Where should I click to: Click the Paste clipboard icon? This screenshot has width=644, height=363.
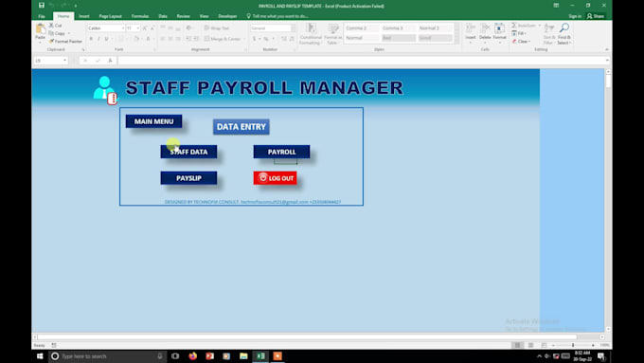[x=40, y=29]
